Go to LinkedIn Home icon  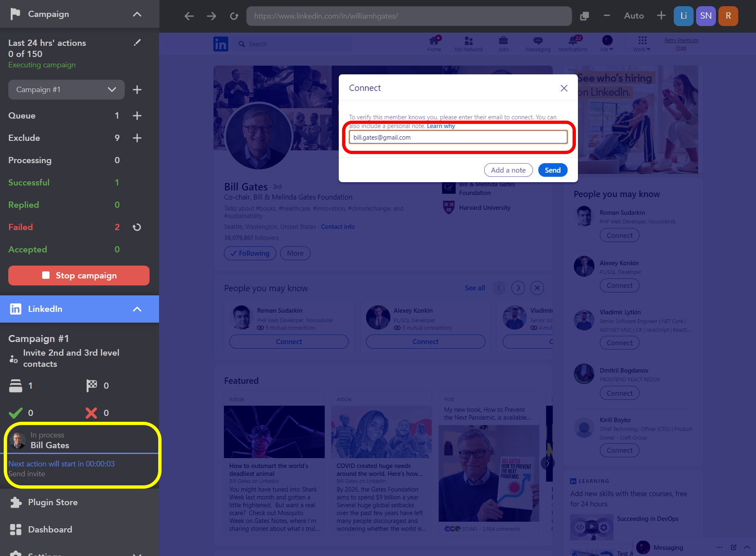pyautogui.click(x=434, y=44)
